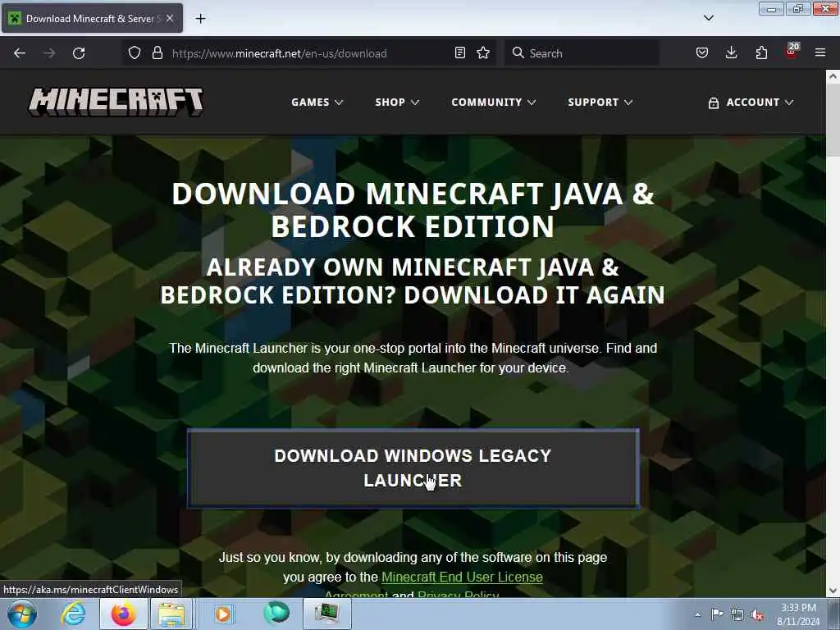Open Firefox hamburger application menu
840x630 pixels.
pyautogui.click(x=820, y=52)
